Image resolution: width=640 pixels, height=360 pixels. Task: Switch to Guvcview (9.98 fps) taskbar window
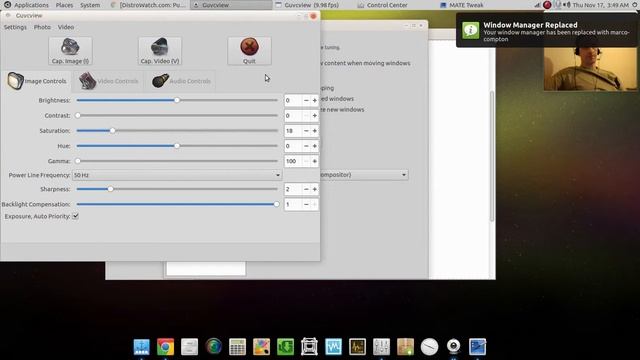(312, 5)
